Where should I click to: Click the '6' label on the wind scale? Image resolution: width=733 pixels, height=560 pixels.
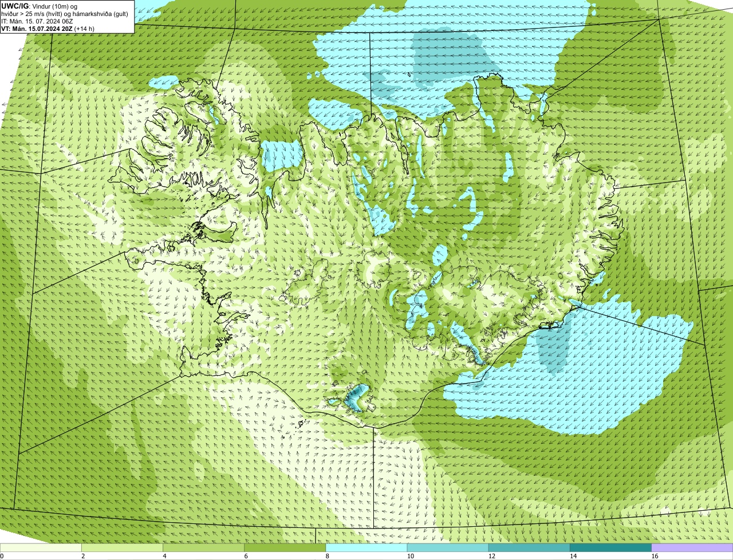click(x=246, y=556)
